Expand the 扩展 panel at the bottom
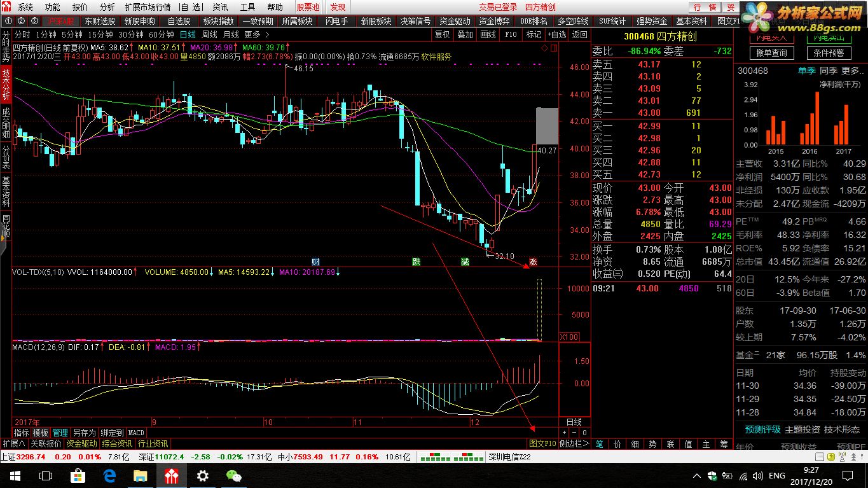868x488 pixels. tap(13, 443)
